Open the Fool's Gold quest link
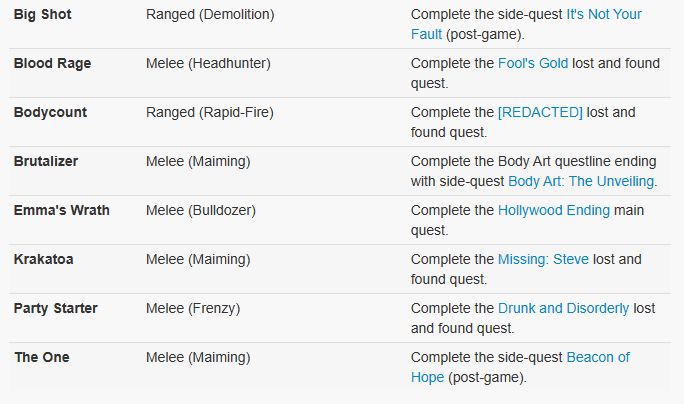Viewport: 684px width, 404px height. click(x=533, y=64)
